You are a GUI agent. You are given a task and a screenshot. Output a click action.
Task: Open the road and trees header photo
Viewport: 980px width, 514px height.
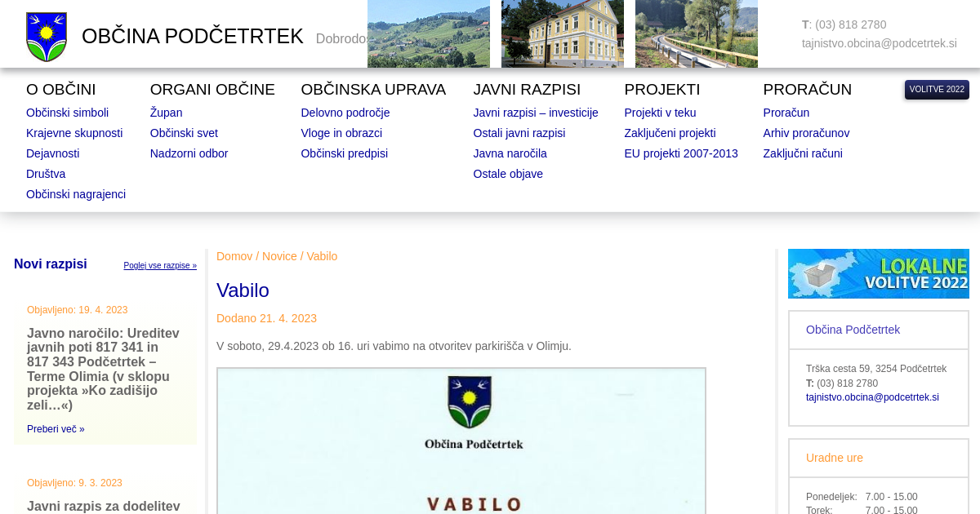(x=696, y=33)
